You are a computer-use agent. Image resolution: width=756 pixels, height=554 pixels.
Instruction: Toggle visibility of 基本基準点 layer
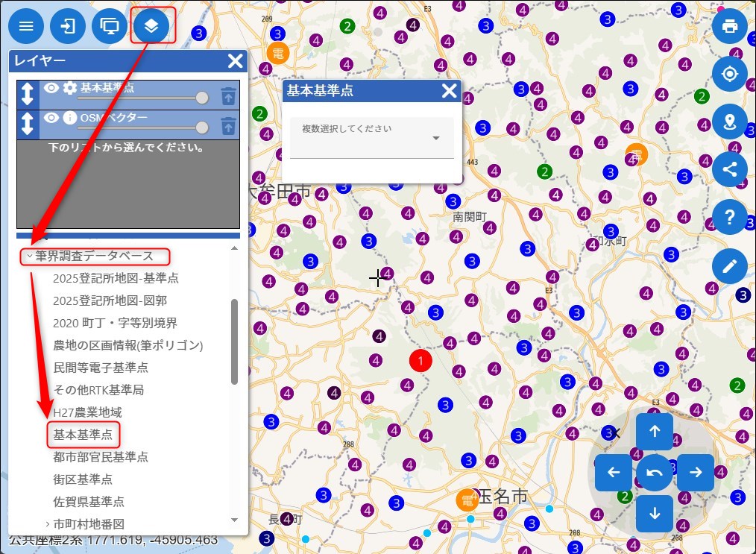pos(51,88)
